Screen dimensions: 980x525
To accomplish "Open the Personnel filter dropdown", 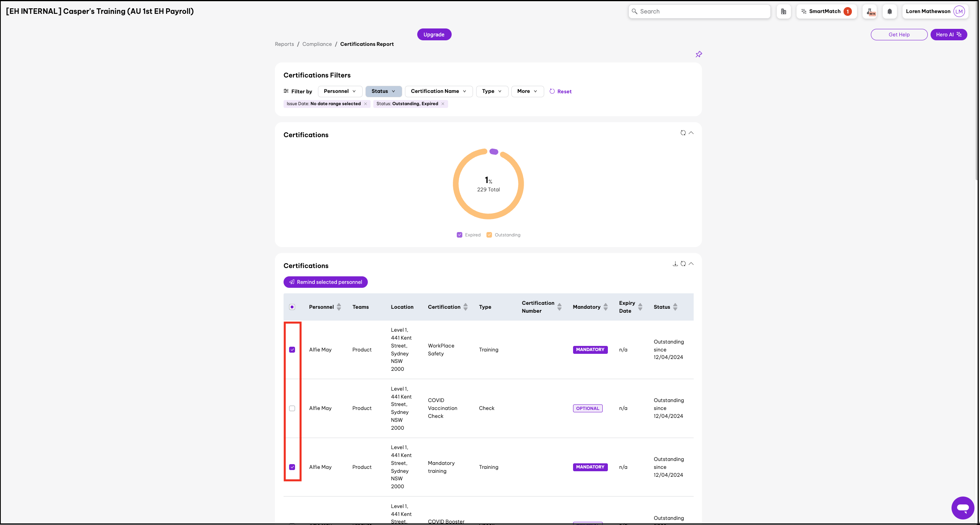I will [x=340, y=91].
